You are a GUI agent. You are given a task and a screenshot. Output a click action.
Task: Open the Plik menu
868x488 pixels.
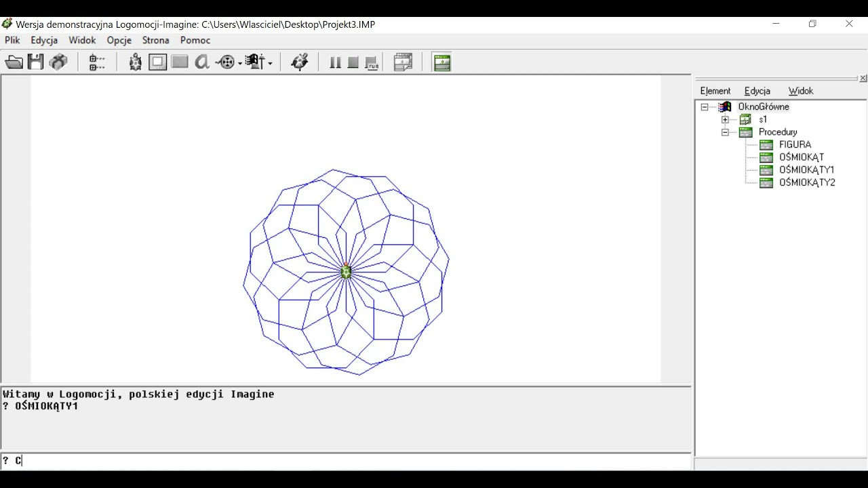[x=12, y=40]
